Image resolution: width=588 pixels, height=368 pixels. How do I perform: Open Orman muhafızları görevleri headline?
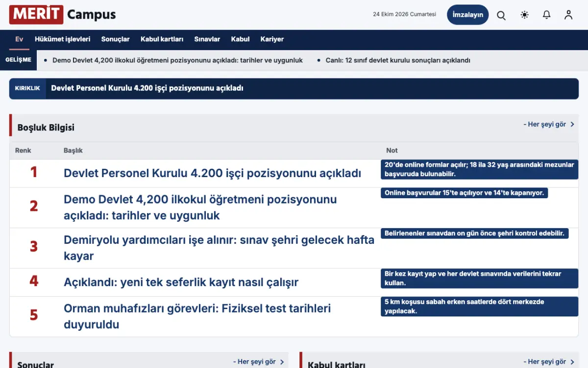pos(197,316)
